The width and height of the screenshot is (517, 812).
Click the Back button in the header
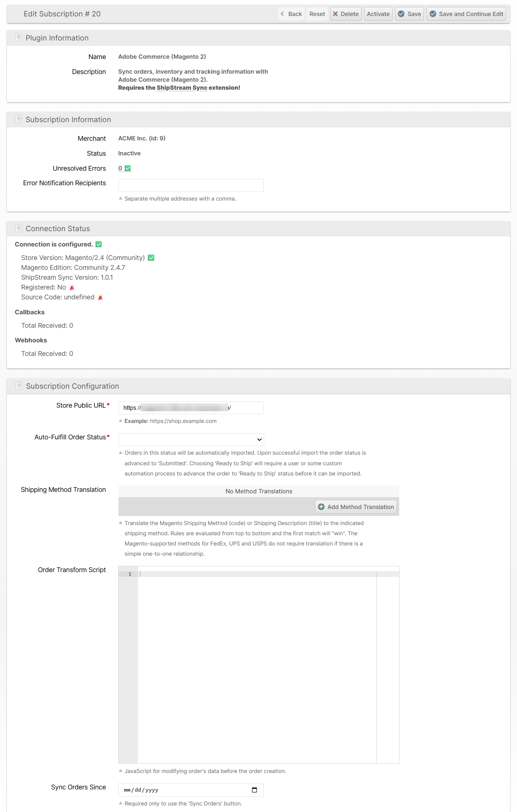coord(291,14)
